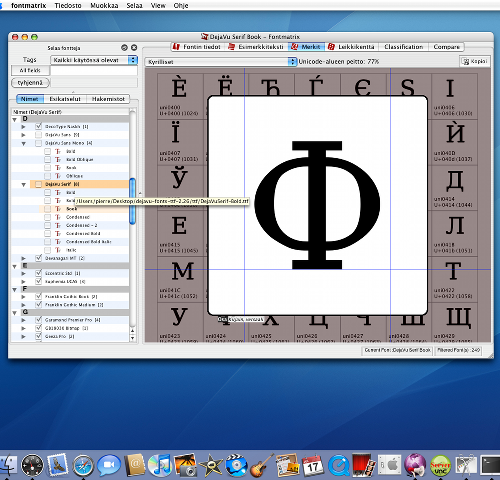Click the TrueType icon of Condensed - 2
The height and width of the screenshot is (480, 500).
point(58,225)
